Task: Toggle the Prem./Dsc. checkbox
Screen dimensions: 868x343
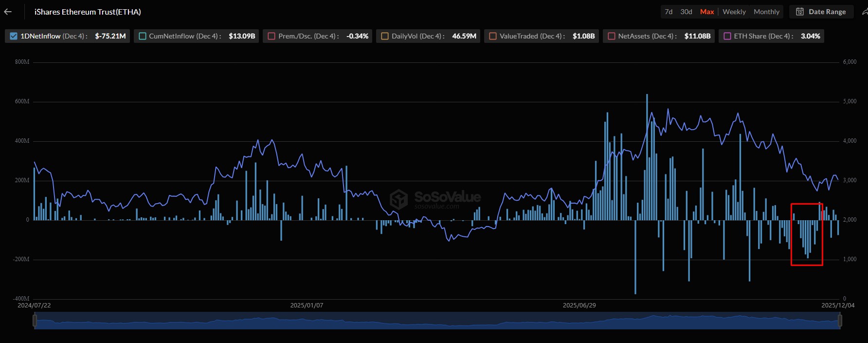Action: 271,36
